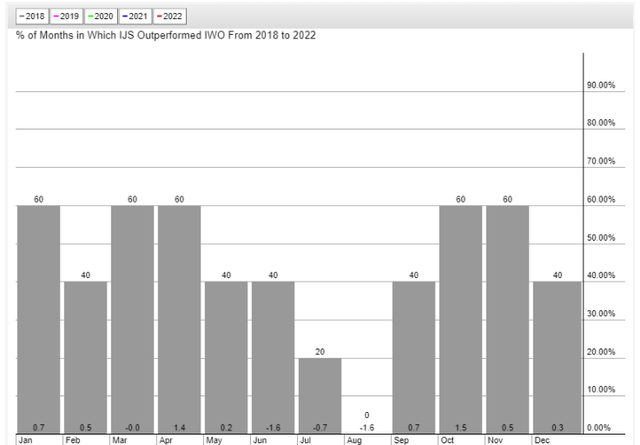Click the 60.00% y-axis label
Viewport: 640px width, 445px height.
click(x=601, y=199)
